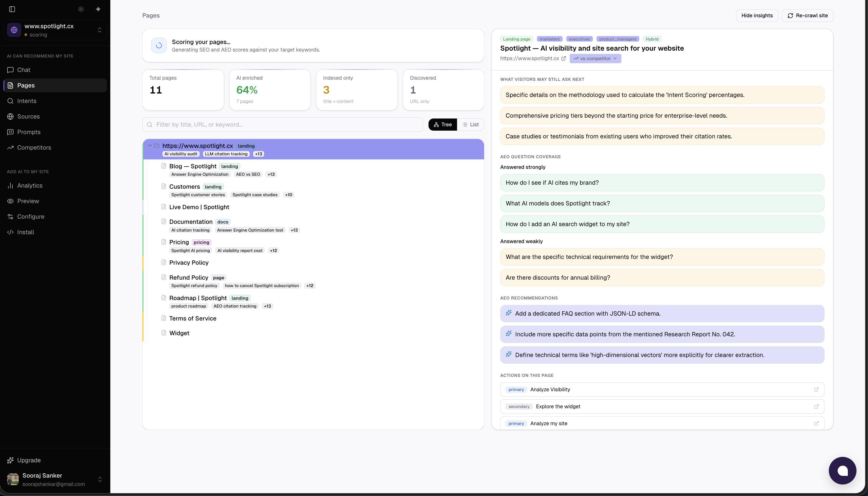The image size is (868, 496).
Task: Click the Hide insights button
Action: click(x=757, y=16)
